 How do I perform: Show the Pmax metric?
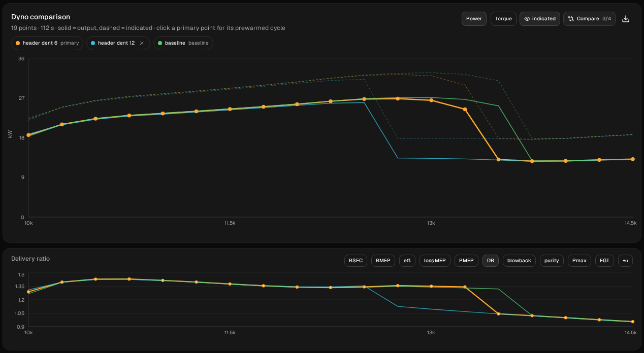(579, 260)
